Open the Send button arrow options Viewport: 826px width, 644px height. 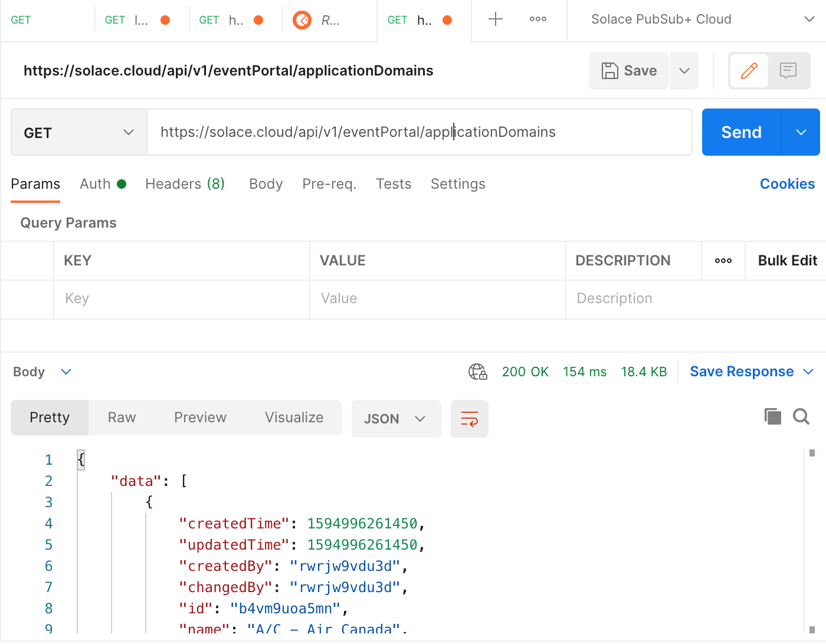click(801, 133)
